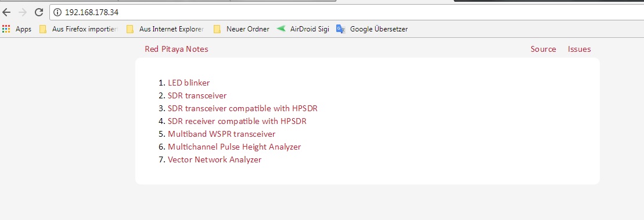This screenshot has width=644, height=220.
Task: Open the AirDroid Sigi bookmark
Action: pos(303,29)
